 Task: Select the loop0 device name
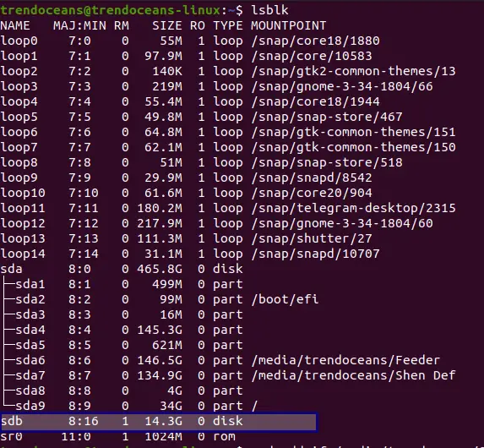click(19, 41)
